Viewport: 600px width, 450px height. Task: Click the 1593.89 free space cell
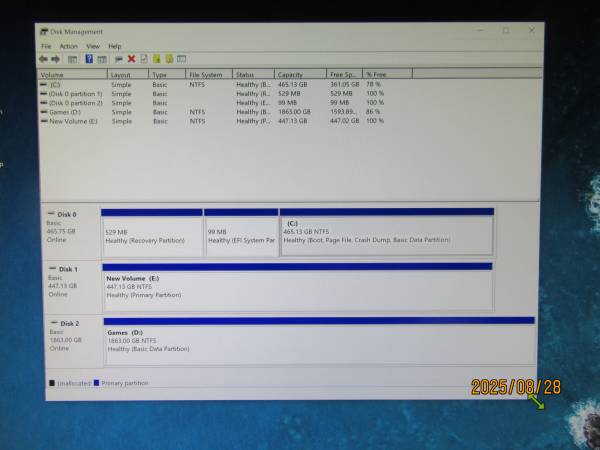click(x=344, y=112)
